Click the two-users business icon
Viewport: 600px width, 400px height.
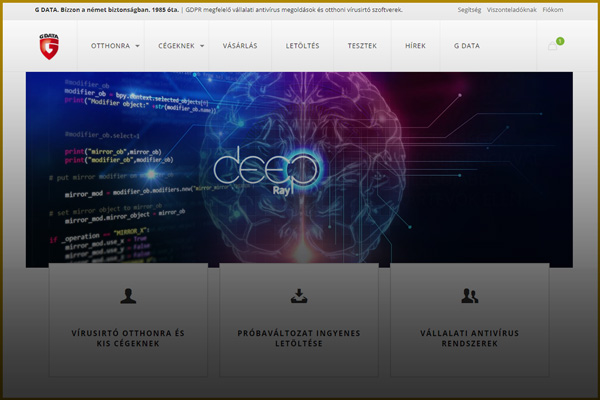tap(470, 296)
